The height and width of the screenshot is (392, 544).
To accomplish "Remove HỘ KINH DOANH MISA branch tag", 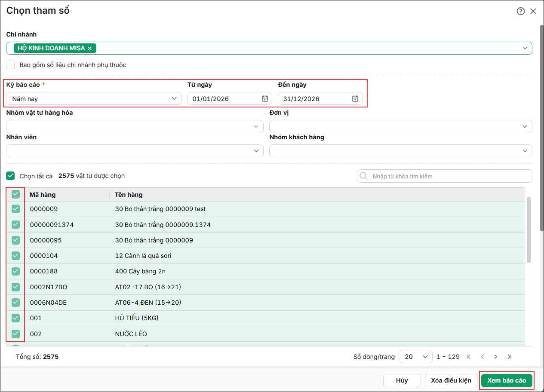I will (x=89, y=48).
